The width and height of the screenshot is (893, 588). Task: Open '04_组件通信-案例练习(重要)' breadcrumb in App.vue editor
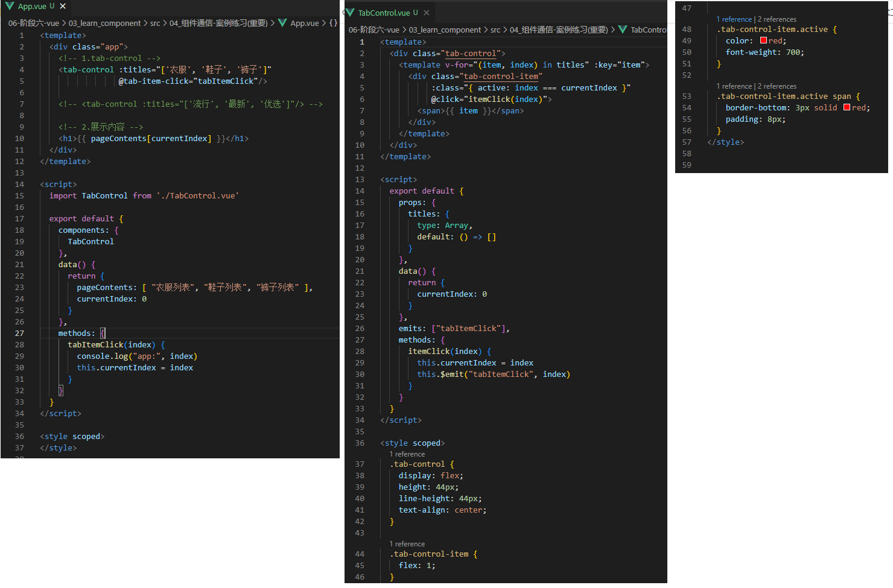tap(218, 23)
